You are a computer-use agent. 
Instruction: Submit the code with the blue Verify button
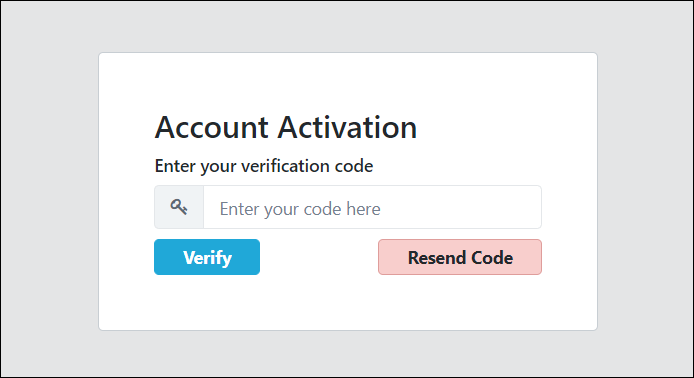(x=207, y=257)
